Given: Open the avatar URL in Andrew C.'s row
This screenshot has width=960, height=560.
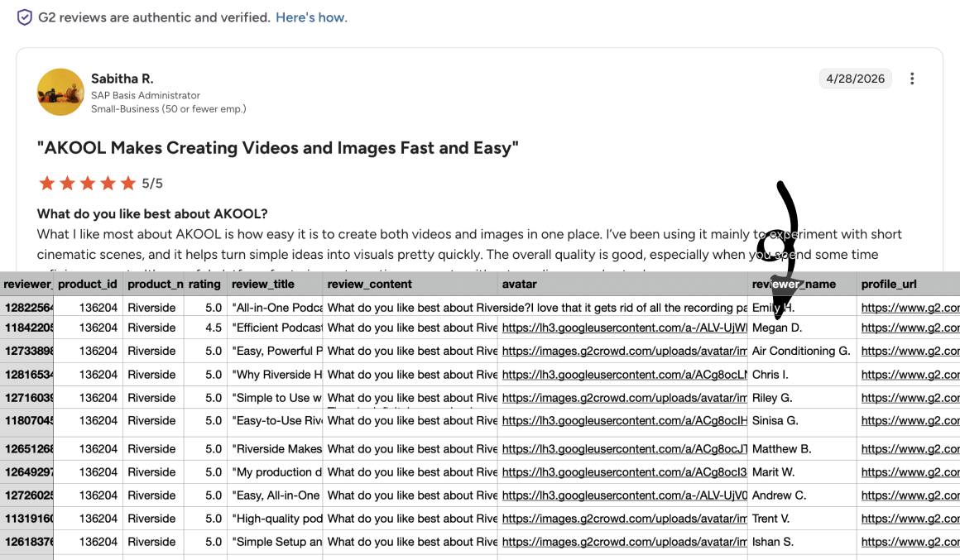Looking at the screenshot, I should click(x=624, y=495).
